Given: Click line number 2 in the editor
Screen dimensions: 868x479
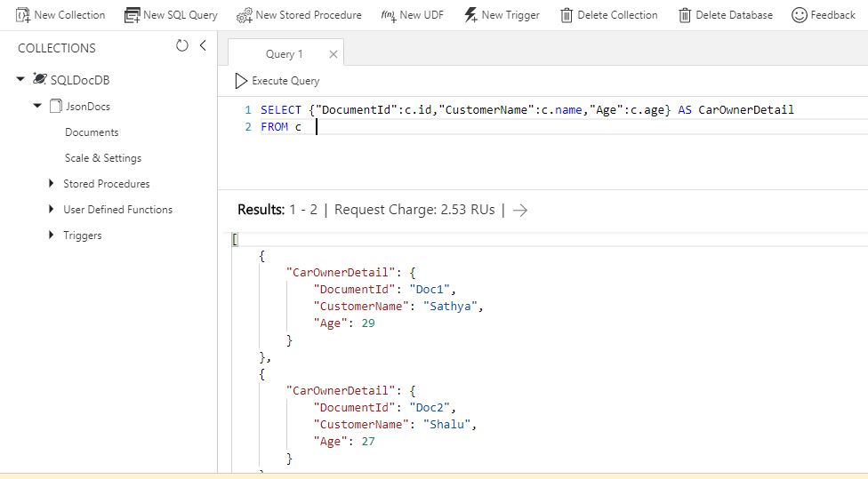Looking at the screenshot, I should 248,127.
